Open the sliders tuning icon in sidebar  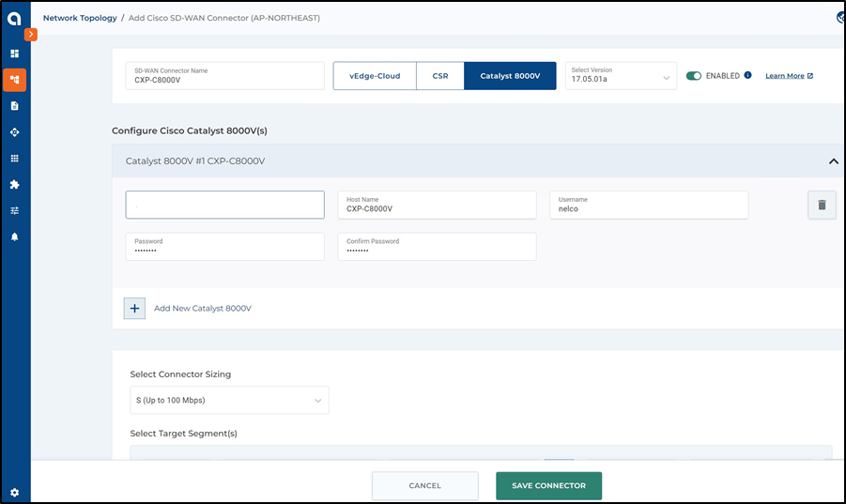(15, 211)
